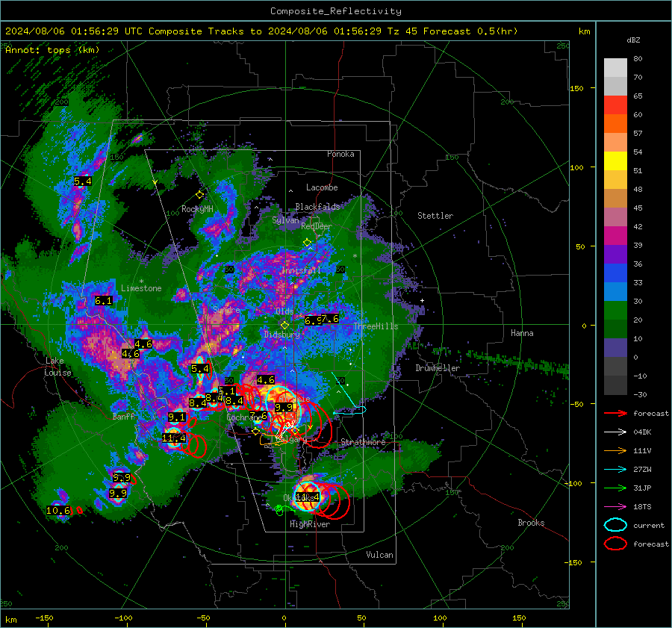
Task: Click the 'dBZ' legend heading
Action: click(633, 40)
